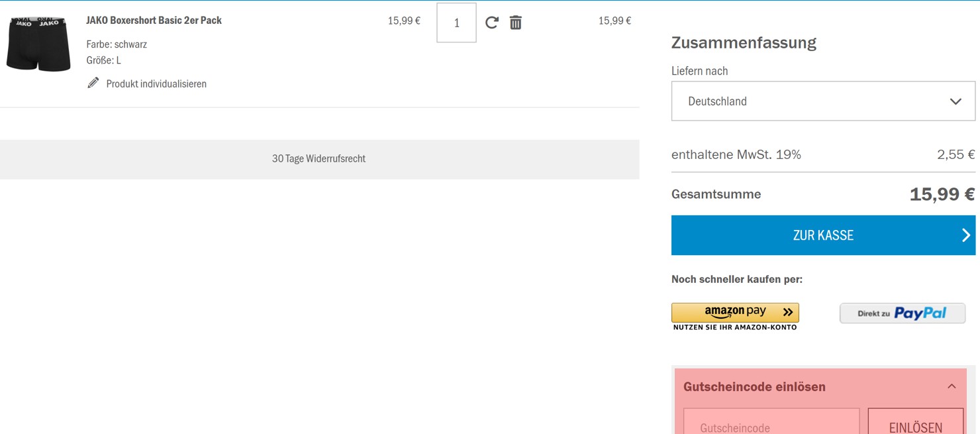
Task: Select the MwSt. amount 2,55 €
Action: (x=955, y=154)
